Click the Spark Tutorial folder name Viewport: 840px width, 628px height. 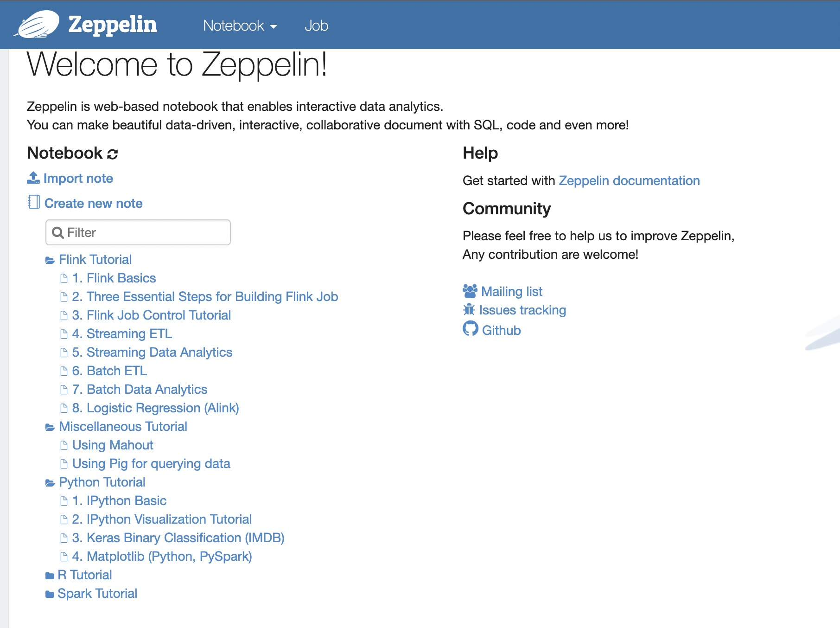coord(97,593)
